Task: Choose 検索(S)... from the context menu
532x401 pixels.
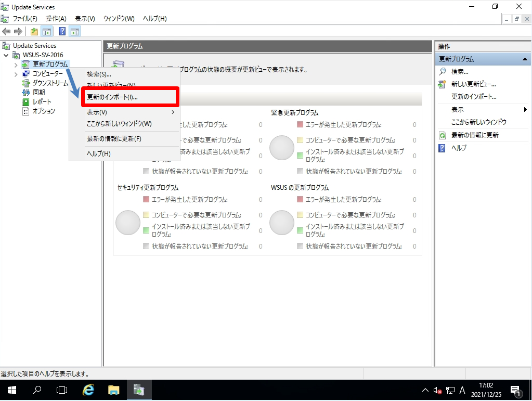Action: click(x=124, y=74)
